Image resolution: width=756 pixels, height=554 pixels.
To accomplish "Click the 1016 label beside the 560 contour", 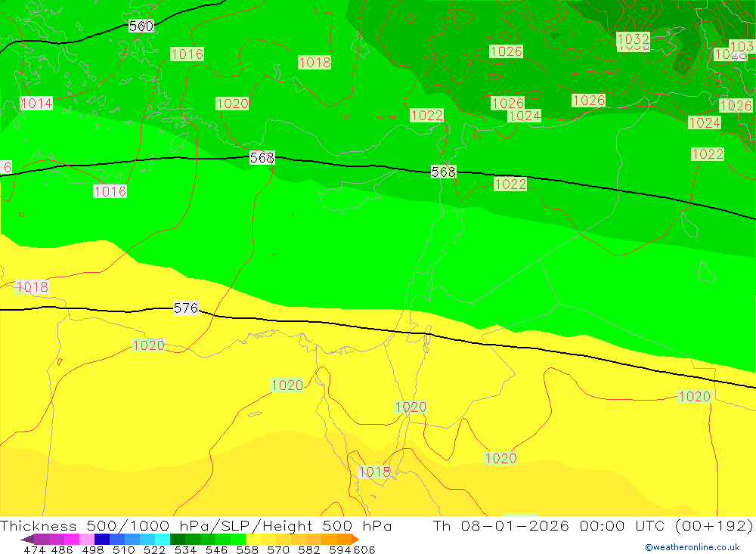I will [187, 54].
